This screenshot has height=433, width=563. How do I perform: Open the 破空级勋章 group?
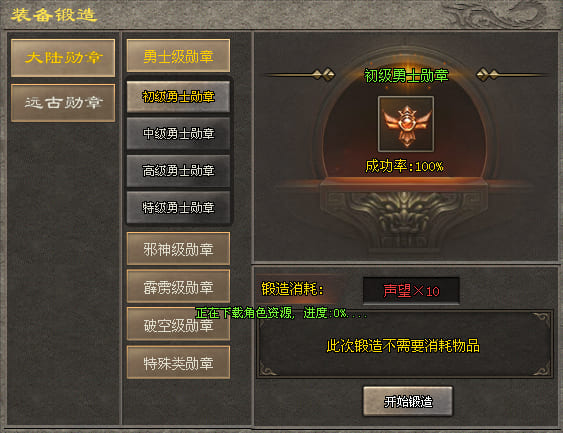pyautogui.click(x=178, y=324)
